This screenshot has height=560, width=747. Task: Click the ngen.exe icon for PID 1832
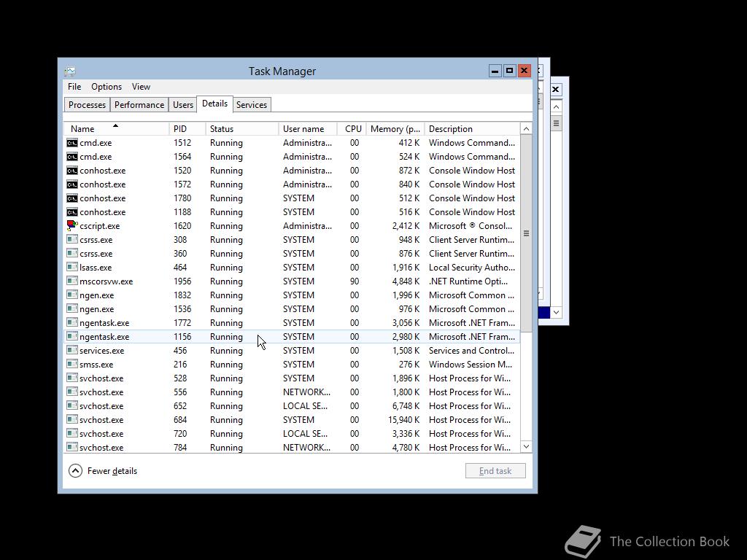[x=72, y=295]
